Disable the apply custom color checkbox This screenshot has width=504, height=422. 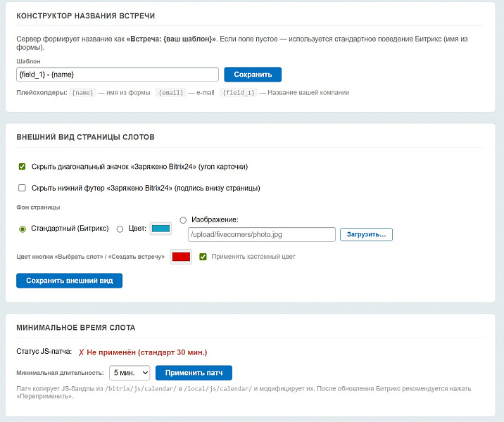[203, 257]
